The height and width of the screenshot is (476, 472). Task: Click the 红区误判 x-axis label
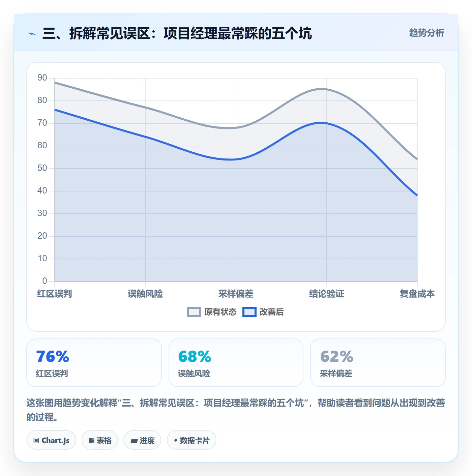55,294
